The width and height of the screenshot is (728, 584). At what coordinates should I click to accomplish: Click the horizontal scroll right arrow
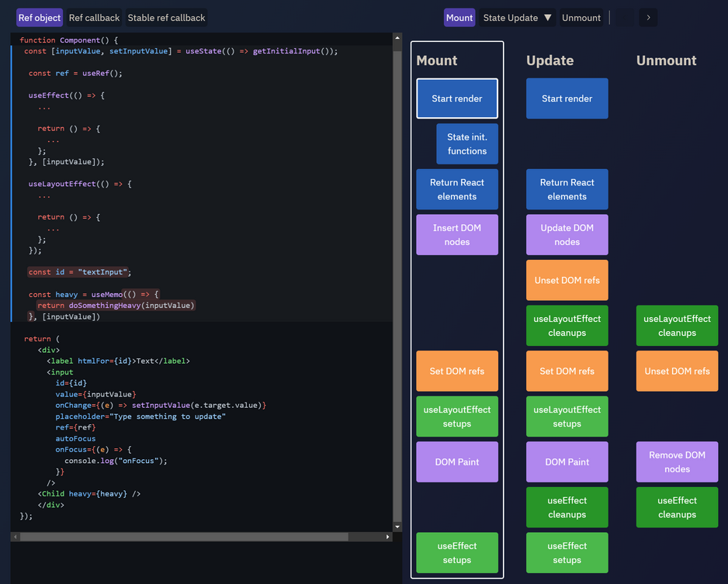tap(388, 537)
